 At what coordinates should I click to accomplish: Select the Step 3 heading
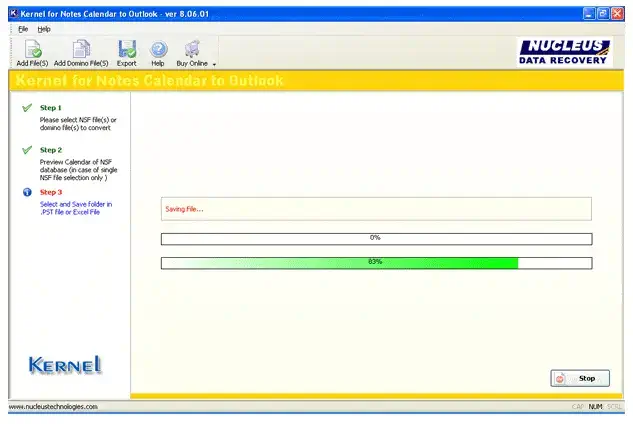pos(51,192)
